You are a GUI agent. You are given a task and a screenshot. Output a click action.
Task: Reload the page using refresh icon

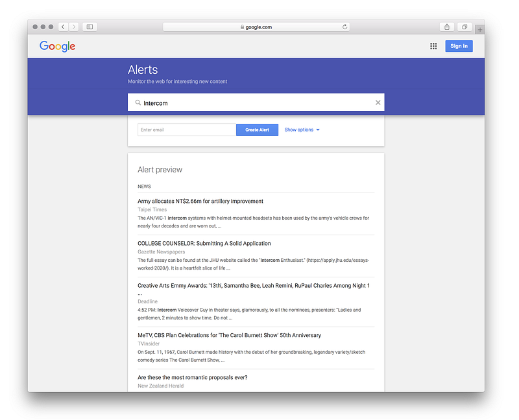(x=344, y=27)
